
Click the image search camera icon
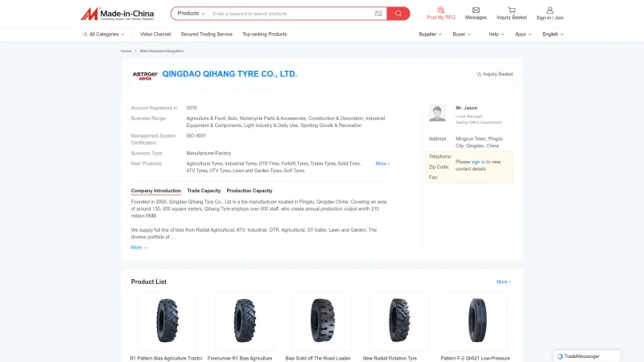click(x=378, y=14)
